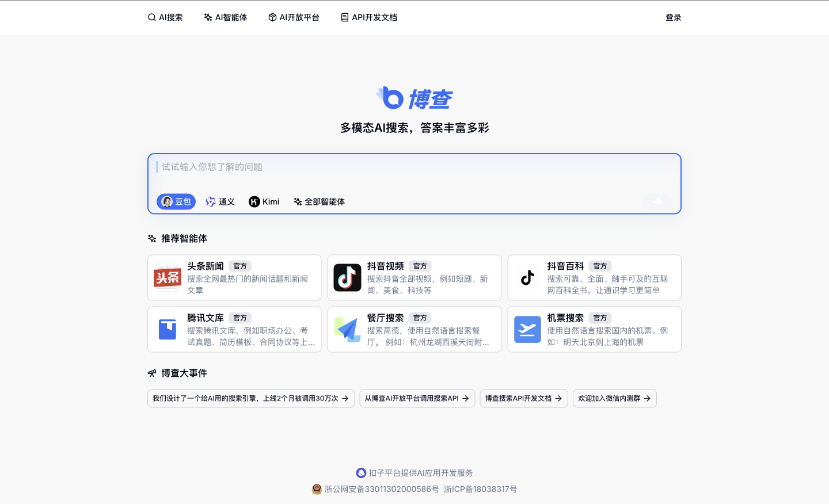Screen dimensions: 829x504
Task: Click the 扣子平台 footer logo icon
Action: tap(361, 473)
